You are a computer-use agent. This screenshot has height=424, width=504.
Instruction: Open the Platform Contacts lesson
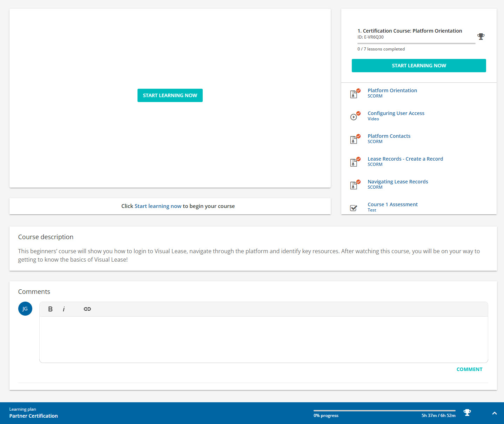click(x=389, y=136)
